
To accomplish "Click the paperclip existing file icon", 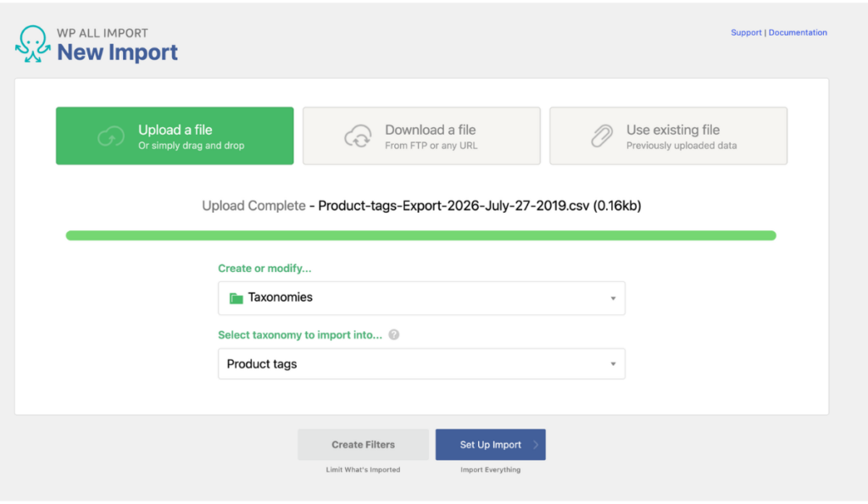I will click(602, 136).
